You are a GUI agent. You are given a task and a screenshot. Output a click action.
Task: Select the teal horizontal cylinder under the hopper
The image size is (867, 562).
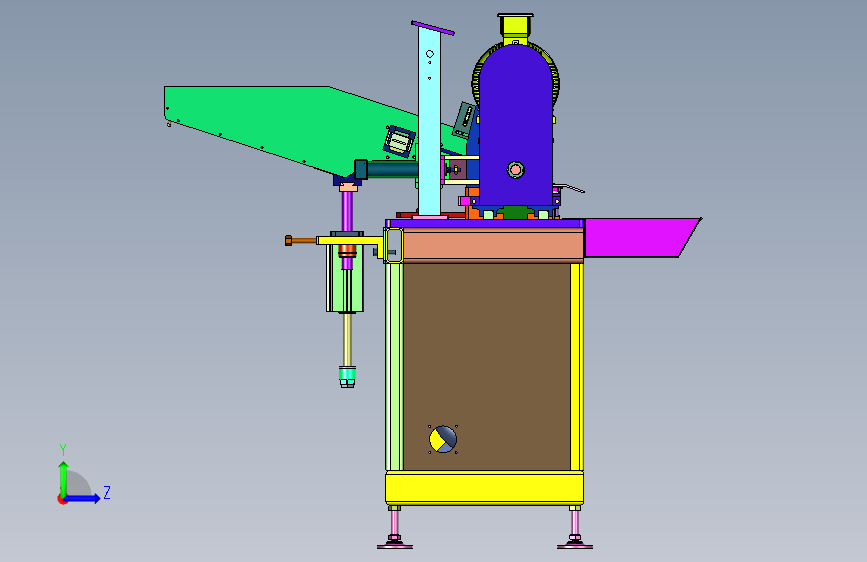tap(387, 169)
